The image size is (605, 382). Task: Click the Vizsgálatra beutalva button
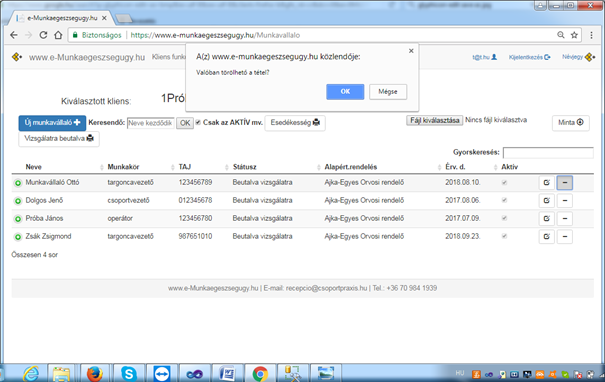[x=59, y=139]
